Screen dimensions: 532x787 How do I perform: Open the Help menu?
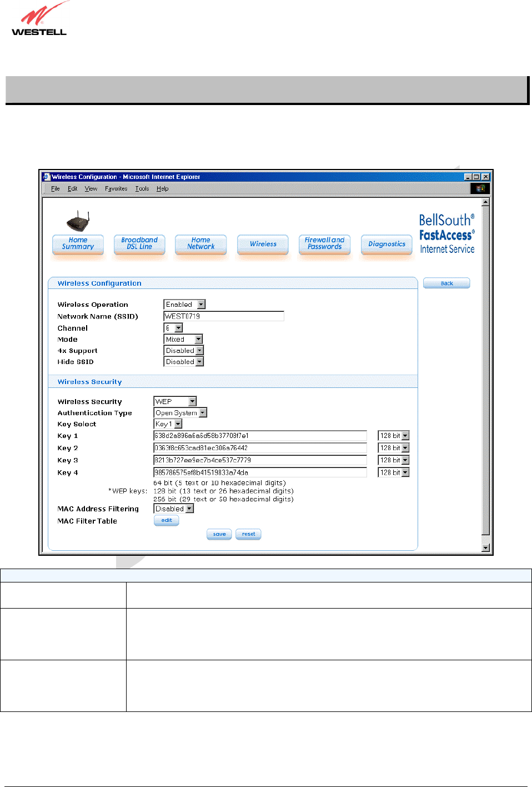point(162,189)
